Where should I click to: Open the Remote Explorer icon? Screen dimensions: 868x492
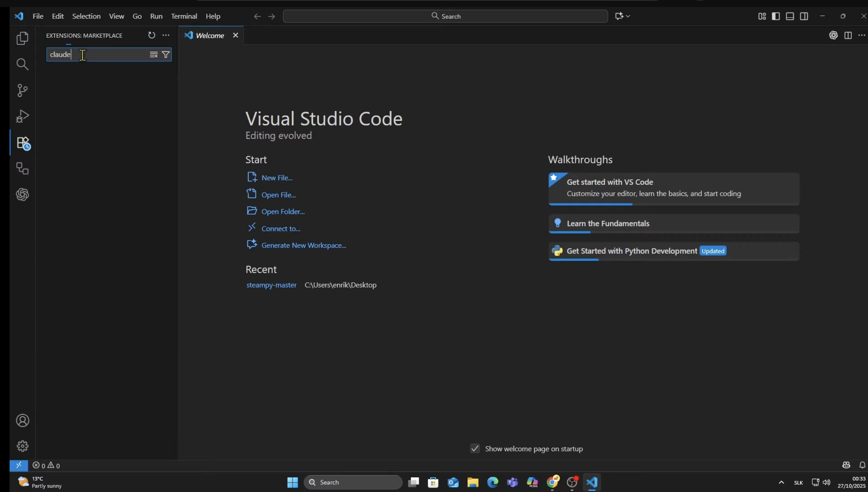click(22, 169)
